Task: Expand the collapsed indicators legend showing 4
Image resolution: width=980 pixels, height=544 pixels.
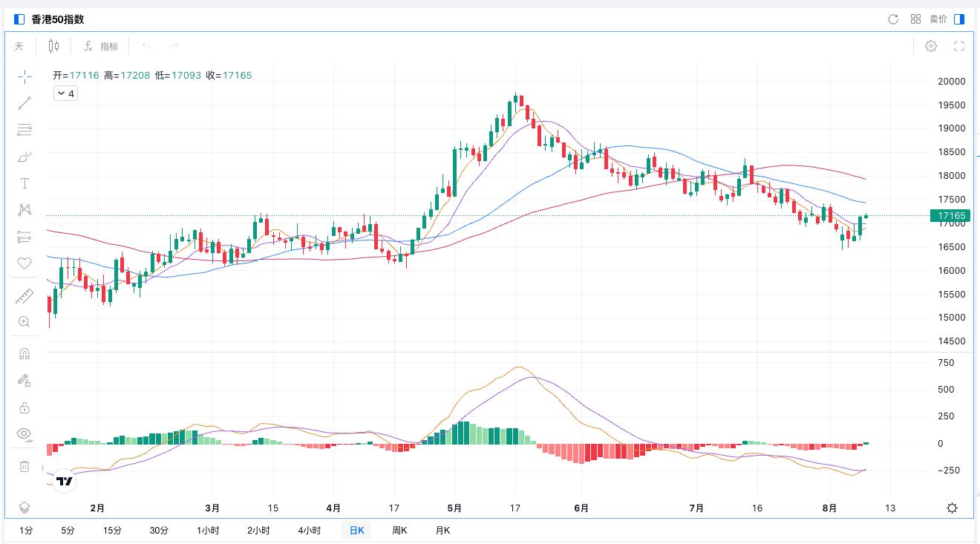Action: click(x=65, y=94)
